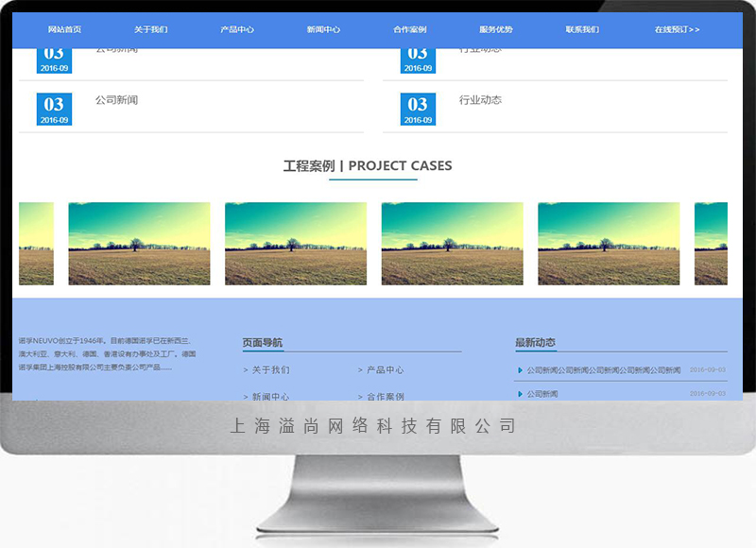Open the long repeated 公司新闻 title under 最新动态
The image size is (756, 548).
pos(603,370)
